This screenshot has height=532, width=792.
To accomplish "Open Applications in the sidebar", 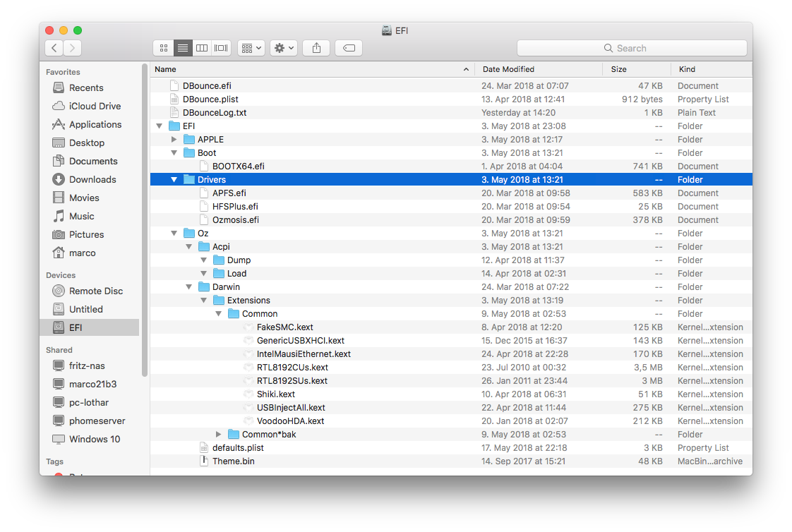I will [x=87, y=124].
